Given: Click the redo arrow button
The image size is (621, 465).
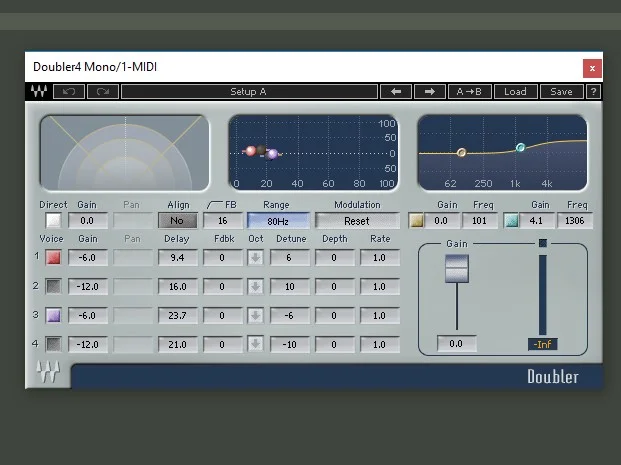Looking at the screenshot, I should (x=103, y=91).
